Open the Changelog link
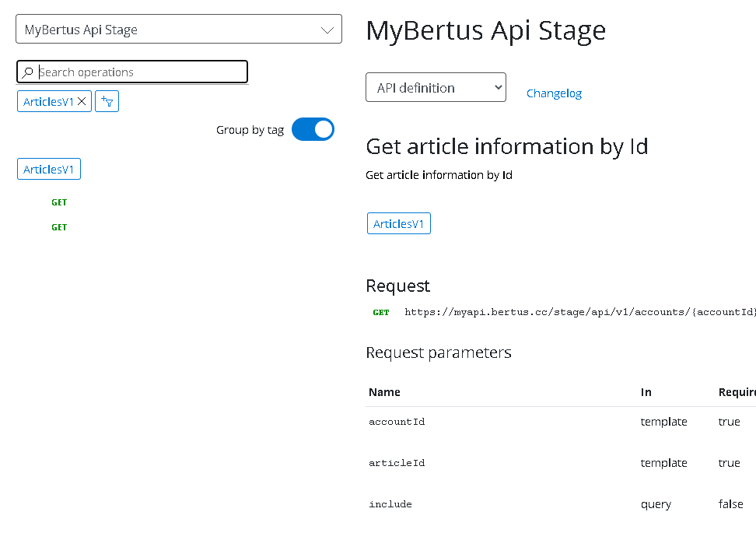This screenshot has height=533, width=756. coord(554,93)
